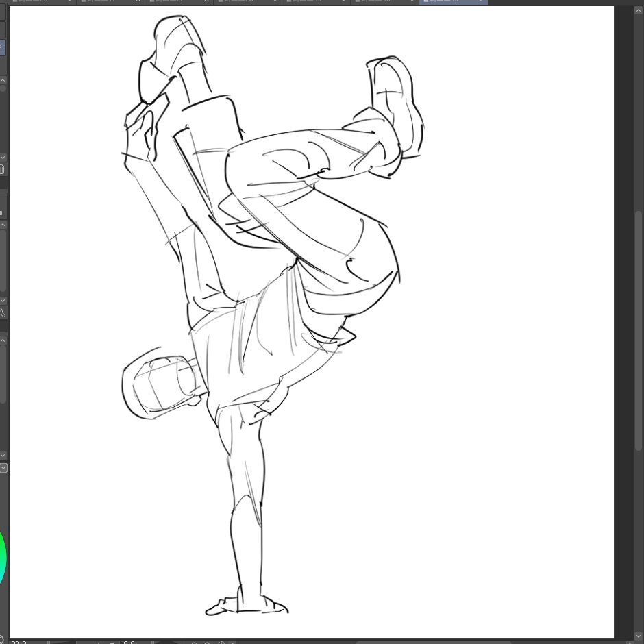Open the boxed chevron dropdown above the color wheel

pyautogui.click(x=3, y=467)
